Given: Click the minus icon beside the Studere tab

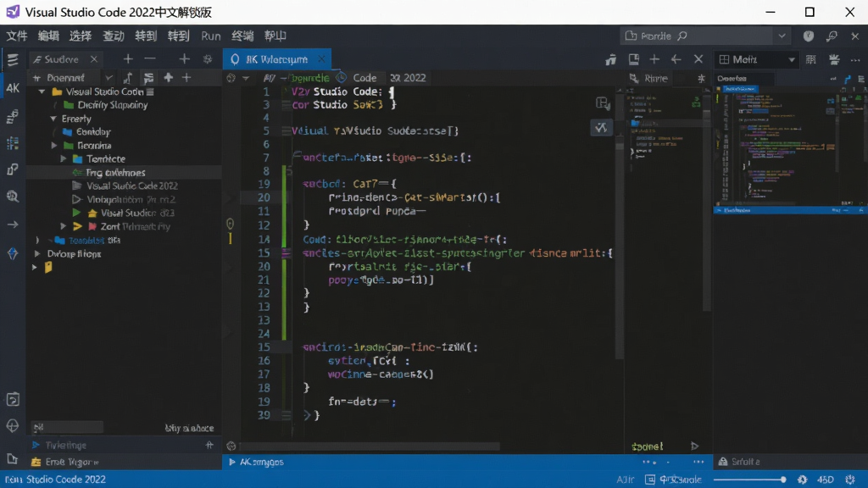Looking at the screenshot, I should (150, 58).
